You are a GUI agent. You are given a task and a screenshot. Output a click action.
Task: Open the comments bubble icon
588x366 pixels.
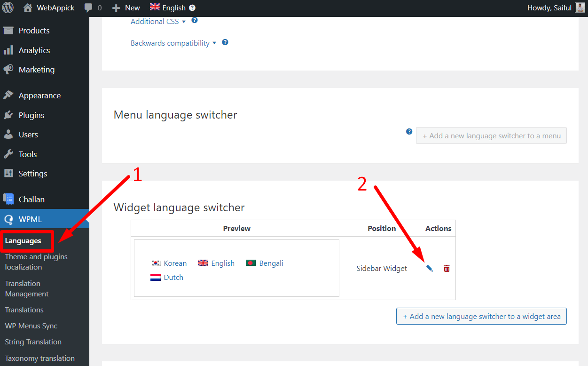pos(88,8)
